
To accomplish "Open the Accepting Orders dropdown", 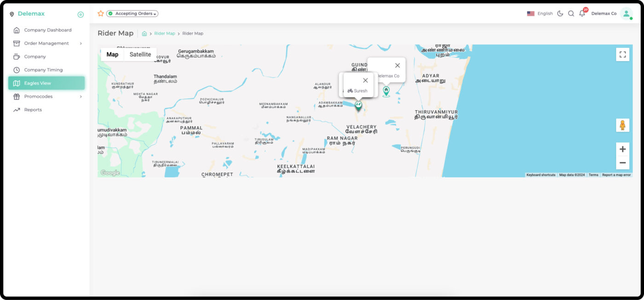I will pyautogui.click(x=132, y=14).
